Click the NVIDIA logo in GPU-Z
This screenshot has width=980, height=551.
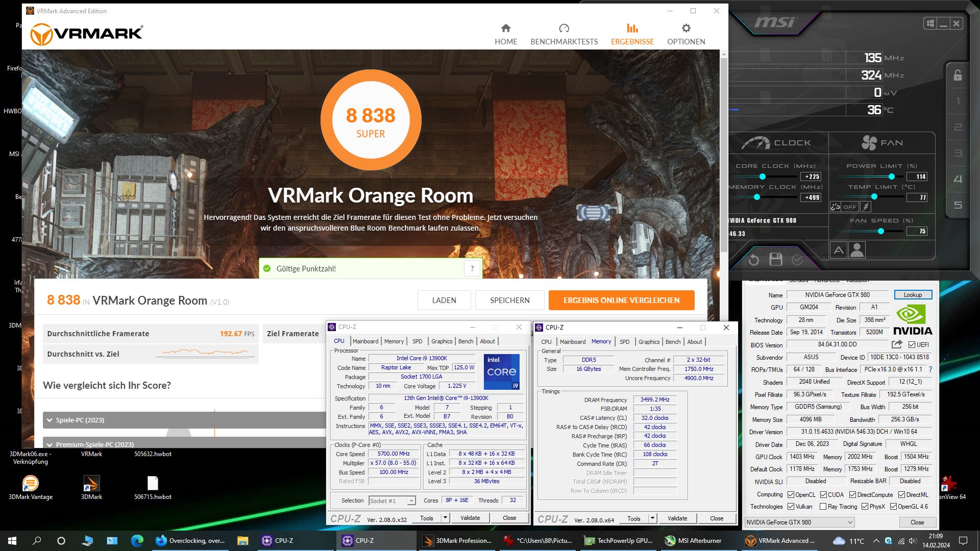913,320
